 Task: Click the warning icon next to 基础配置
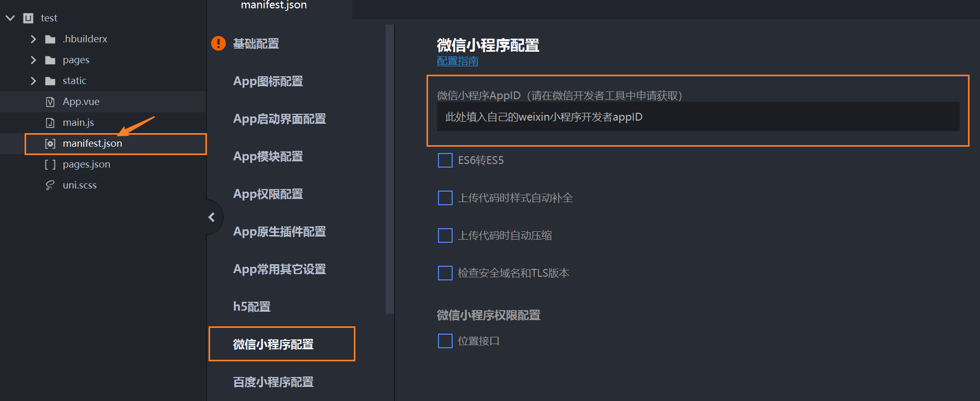pos(218,43)
